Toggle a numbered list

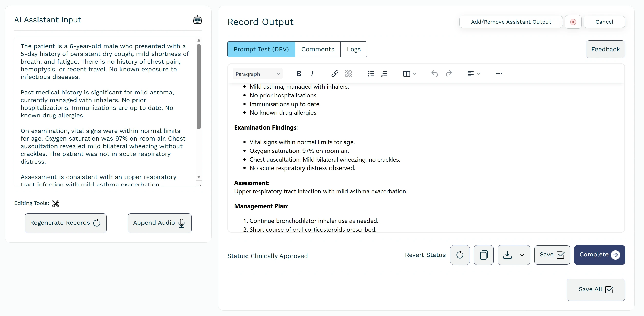point(384,74)
